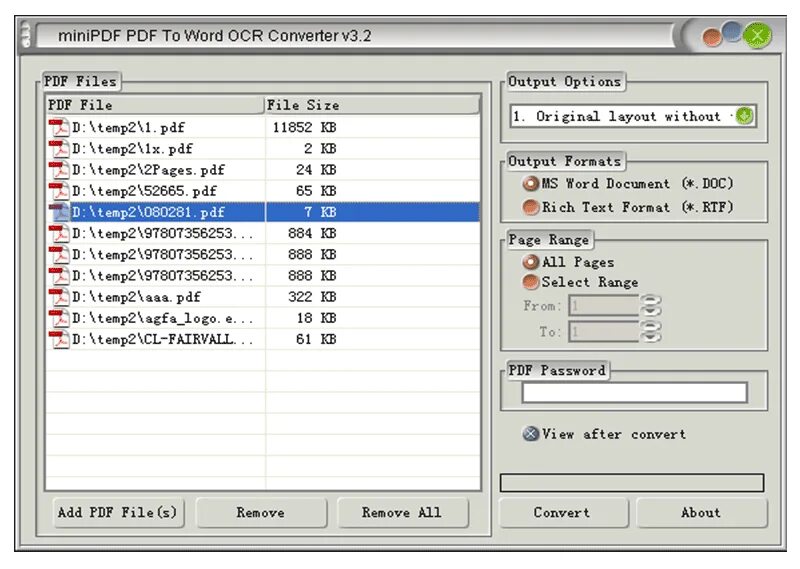Click the 65 KB file size cell
800x569 pixels.
point(316,191)
